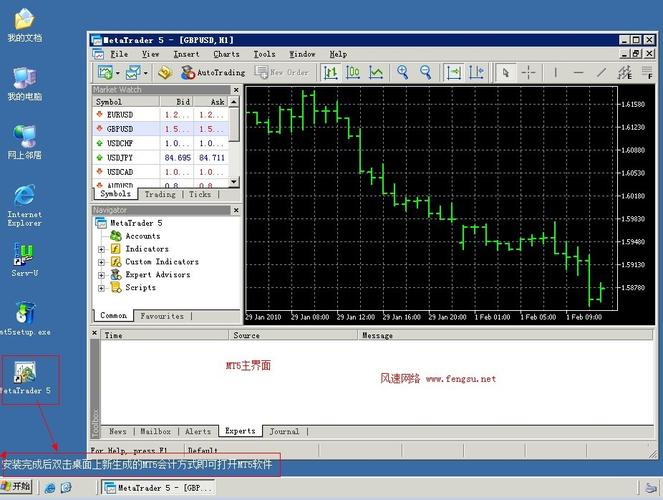Toggle AutoTrading in the toolbar
Viewport: 663px width, 500px height.
pos(213,73)
